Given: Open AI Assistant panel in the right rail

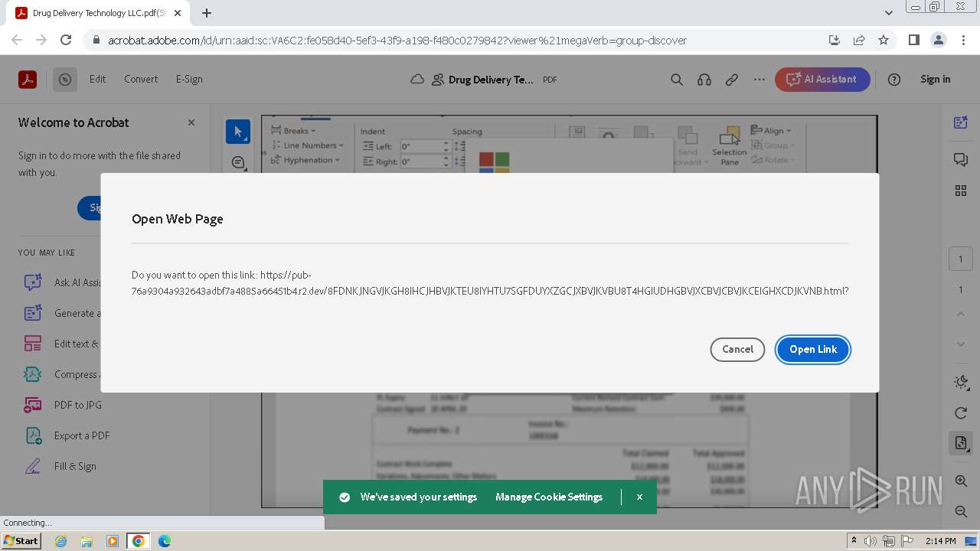Looking at the screenshot, I should point(961,122).
